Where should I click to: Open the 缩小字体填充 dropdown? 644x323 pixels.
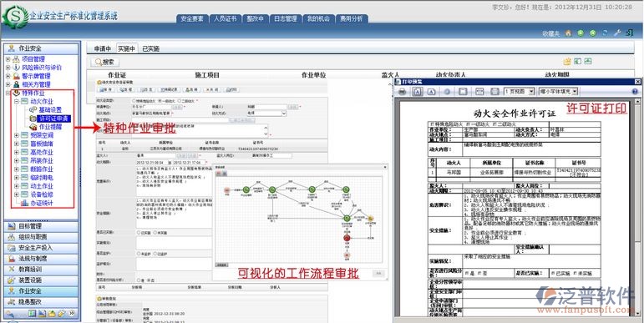tap(559, 92)
